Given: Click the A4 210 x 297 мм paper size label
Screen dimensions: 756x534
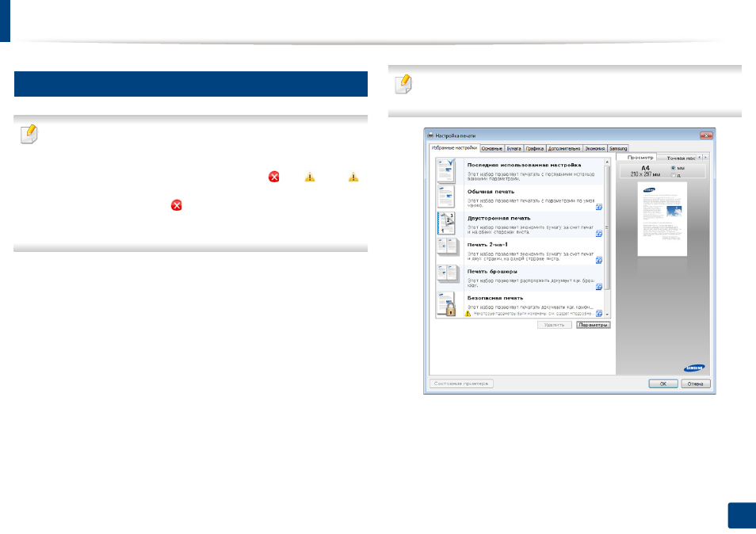Looking at the screenshot, I should pos(645,171).
